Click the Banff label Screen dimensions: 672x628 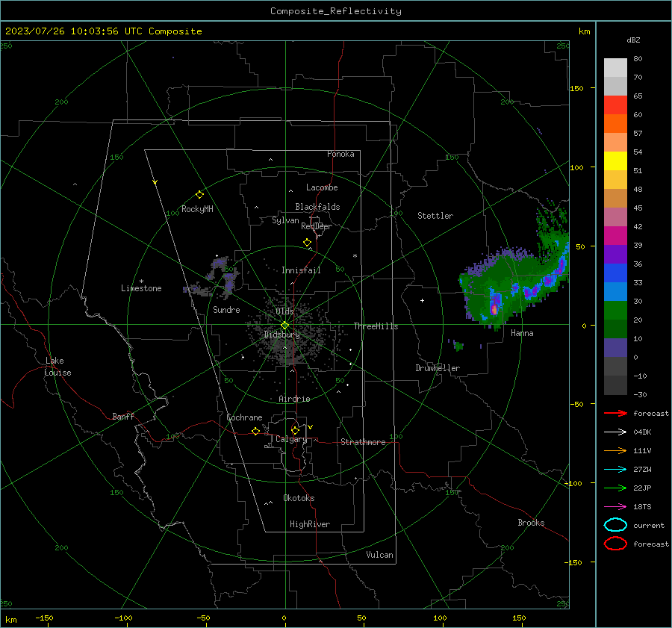click(x=123, y=416)
